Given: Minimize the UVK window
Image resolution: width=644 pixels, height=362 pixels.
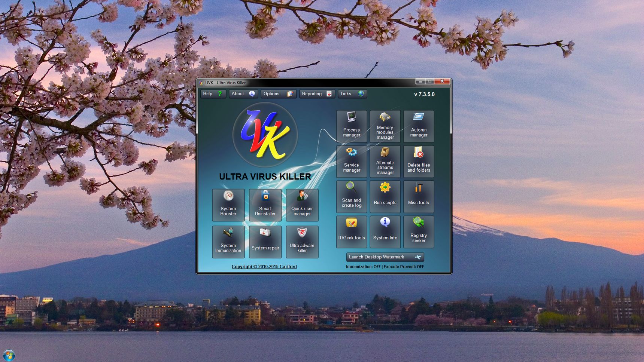Looking at the screenshot, I should pos(420,81).
